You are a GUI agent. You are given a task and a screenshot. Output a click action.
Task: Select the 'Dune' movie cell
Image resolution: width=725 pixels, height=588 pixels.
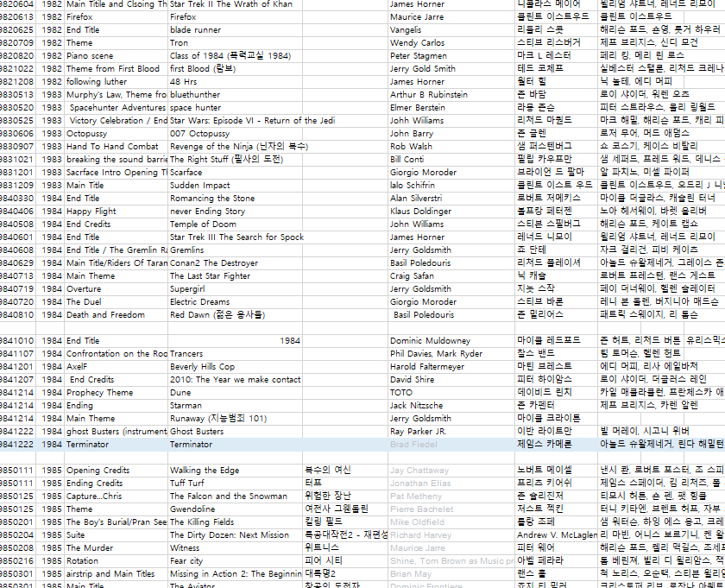click(x=235, y=393)
